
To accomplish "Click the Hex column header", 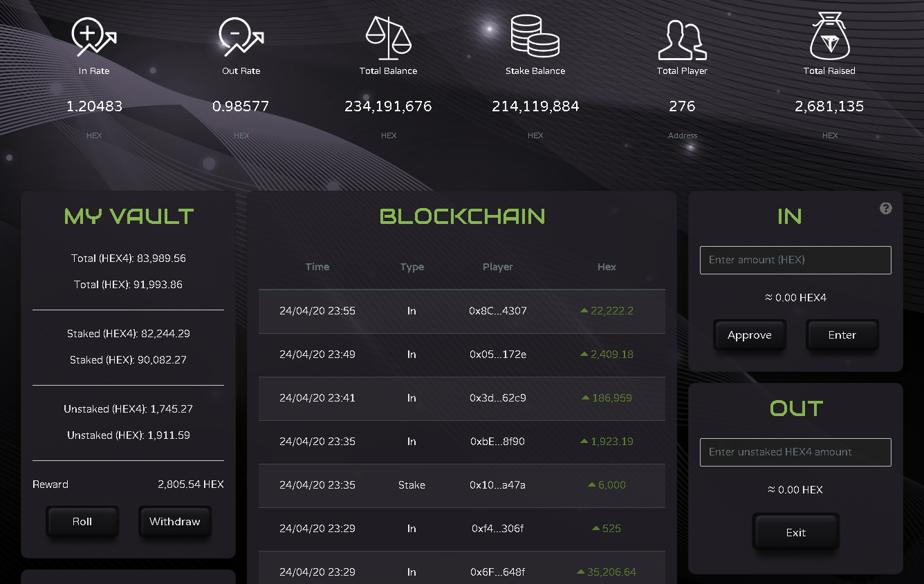I will coord(607,267).
